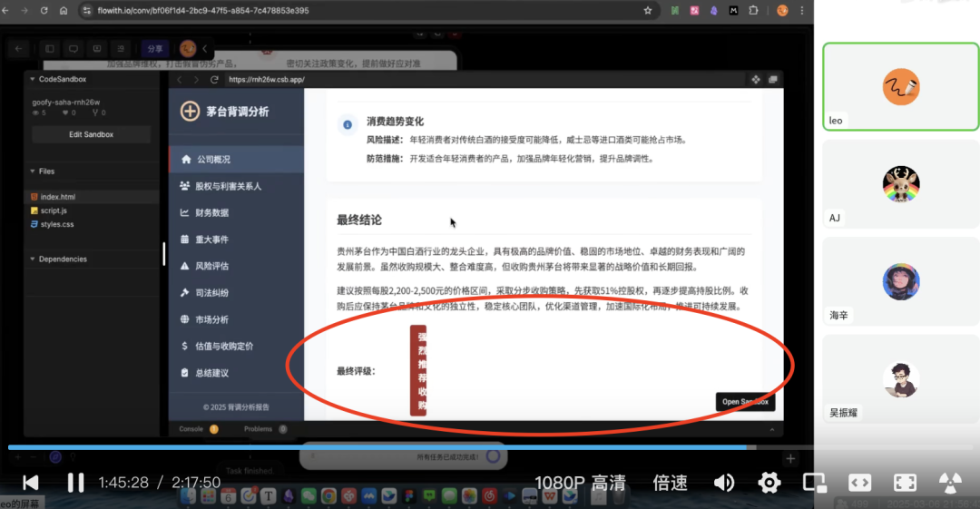
Task: Expand the console panel with the chevron
Action: coord(772,429)
